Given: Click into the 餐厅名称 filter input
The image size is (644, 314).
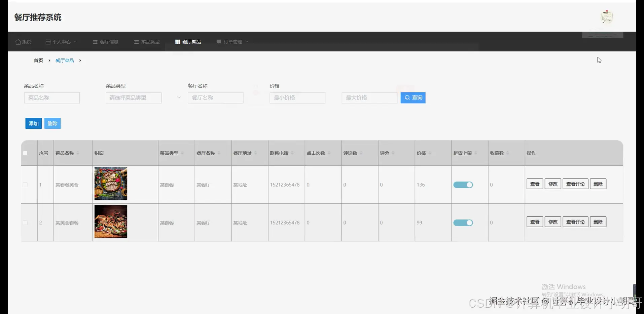Looking at the screenshot, I should pos(215,98).
